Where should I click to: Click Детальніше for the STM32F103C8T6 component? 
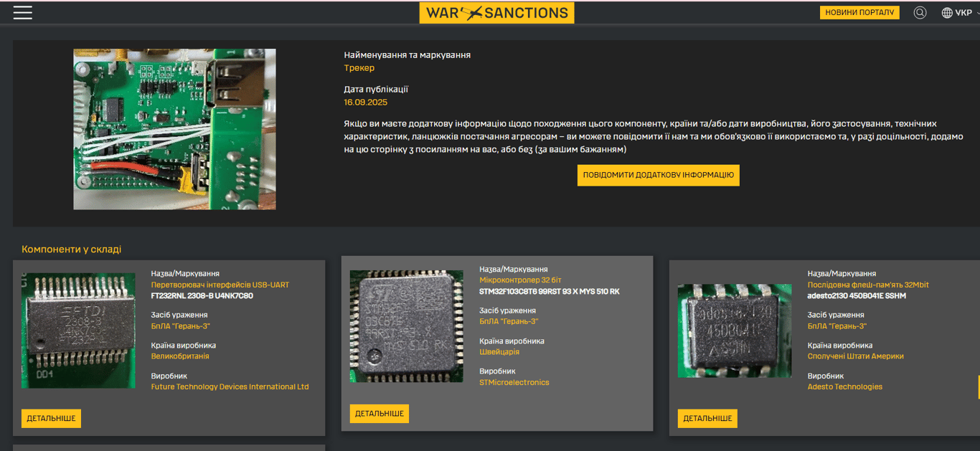380,414
